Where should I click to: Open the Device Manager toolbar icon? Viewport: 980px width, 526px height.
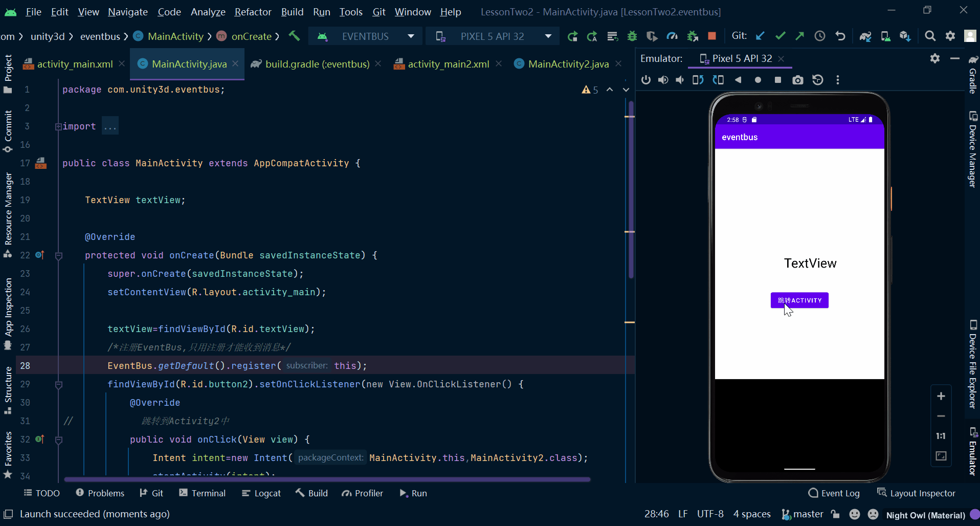(885, 36)
